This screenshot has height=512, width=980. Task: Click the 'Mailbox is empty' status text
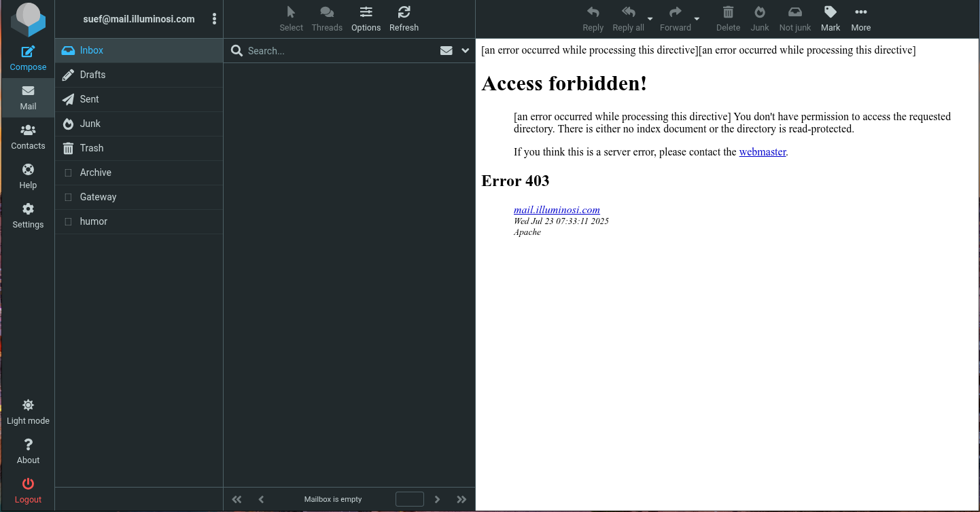click(333, 499)
